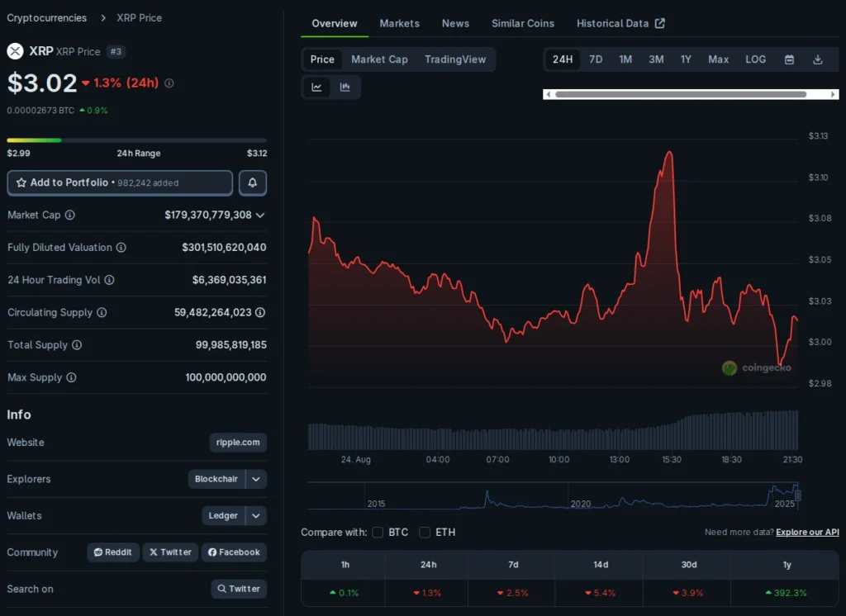The height and width of the screenshot is (616, 846).
Task: Click the XRP coin logo icon
Action: pyautogui.click(x=15, y=51)
